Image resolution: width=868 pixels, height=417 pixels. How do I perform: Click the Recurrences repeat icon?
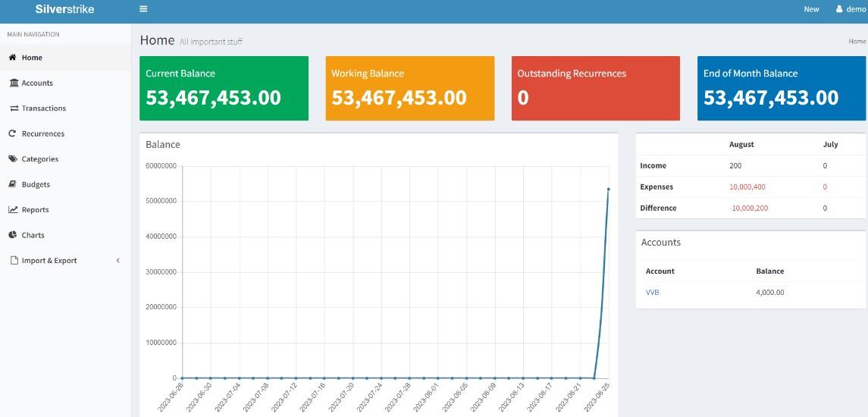13,133
